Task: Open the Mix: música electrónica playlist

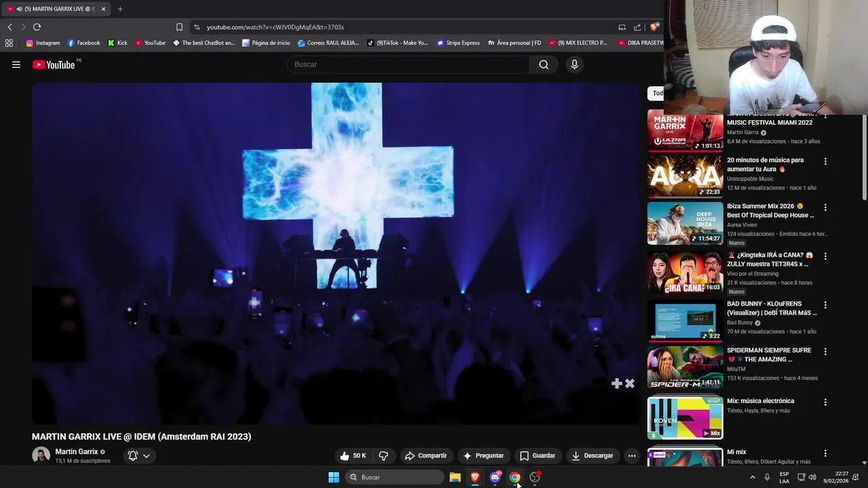Action: tap(685, 418)
